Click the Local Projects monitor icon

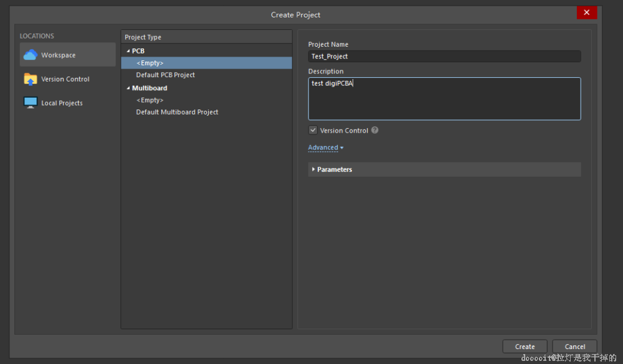[x=30, y=103]
